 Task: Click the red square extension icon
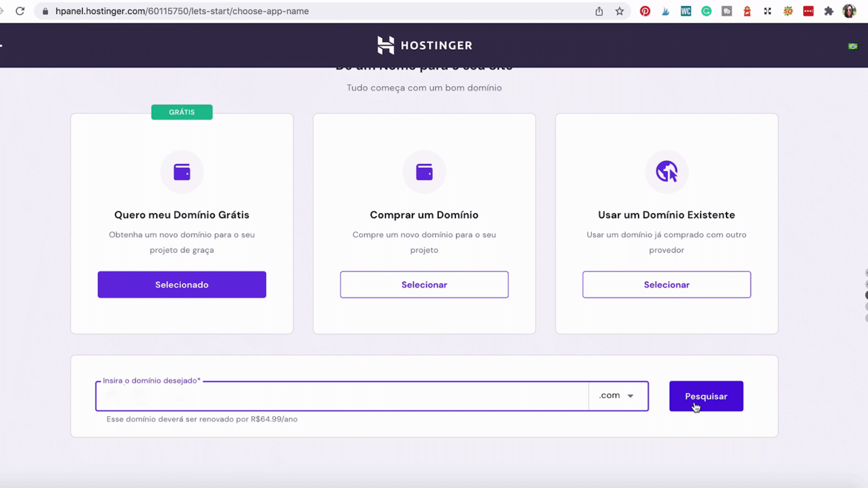click(x=808, y=11)
